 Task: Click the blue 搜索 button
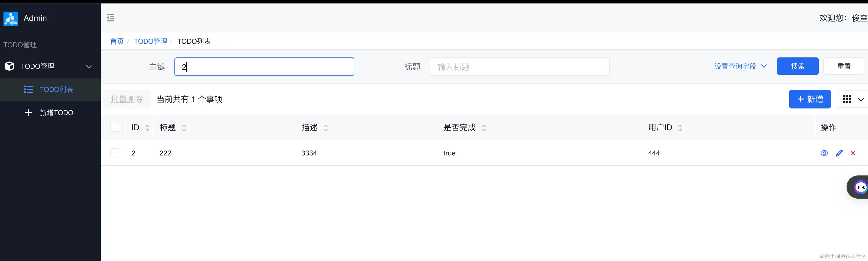[798, 66]
